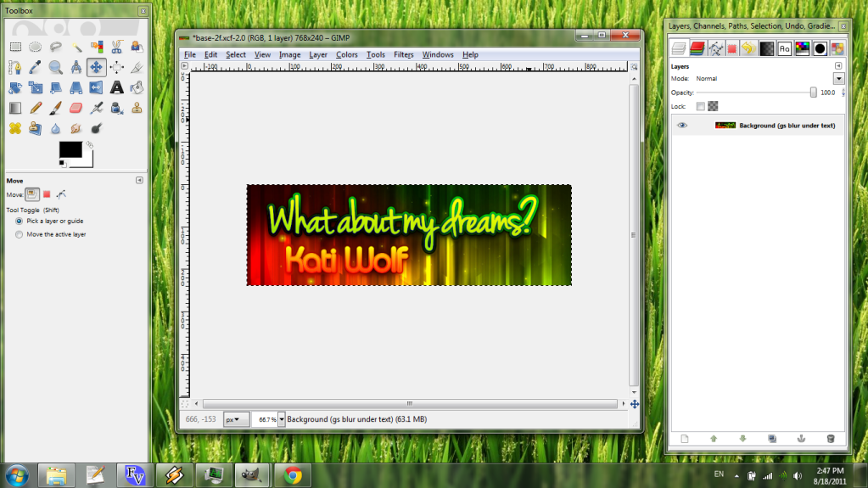Screen dimensions: 868x488
Task: Select the Ellipse Select tool
Action: point(35,47)
